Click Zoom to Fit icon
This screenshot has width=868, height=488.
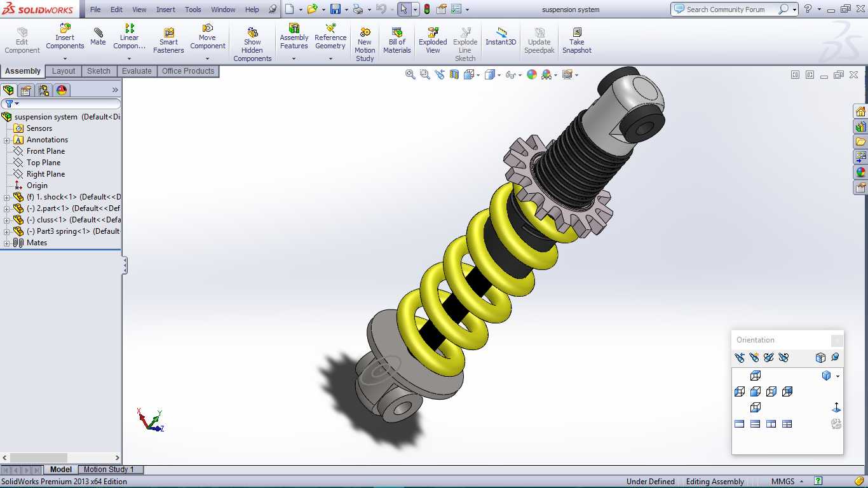coord(410,74)
